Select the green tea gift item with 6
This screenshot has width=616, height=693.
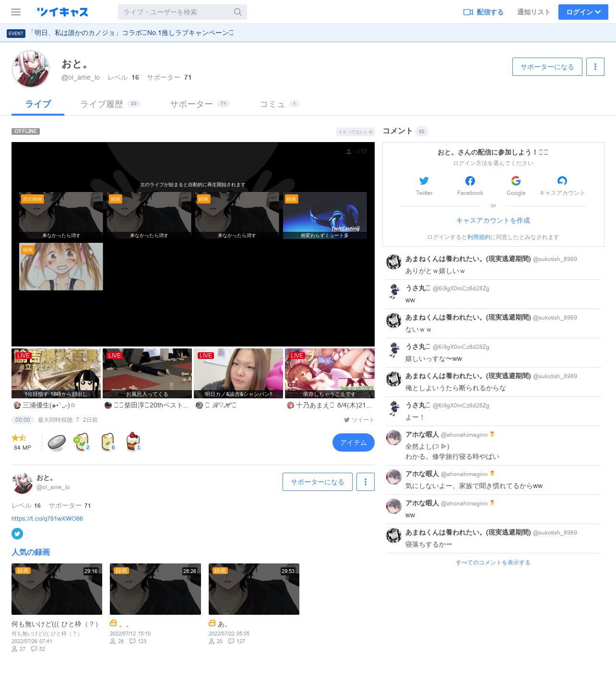click(x=108, y=442)
